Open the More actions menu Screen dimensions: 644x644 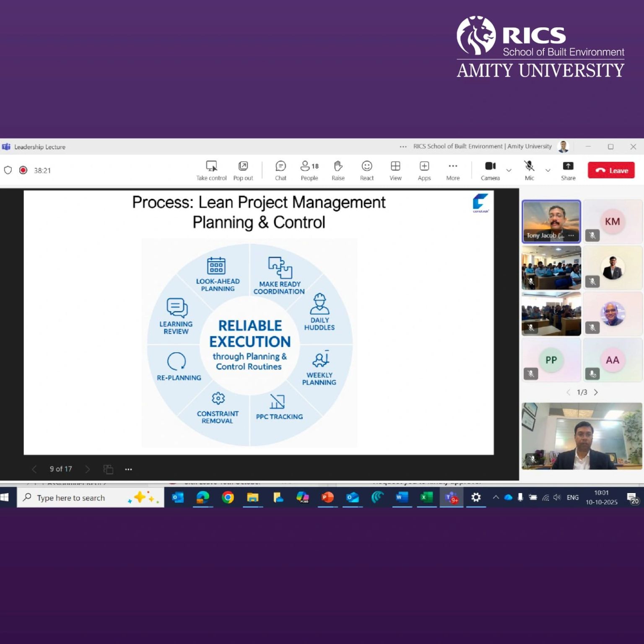coord(453,166)
